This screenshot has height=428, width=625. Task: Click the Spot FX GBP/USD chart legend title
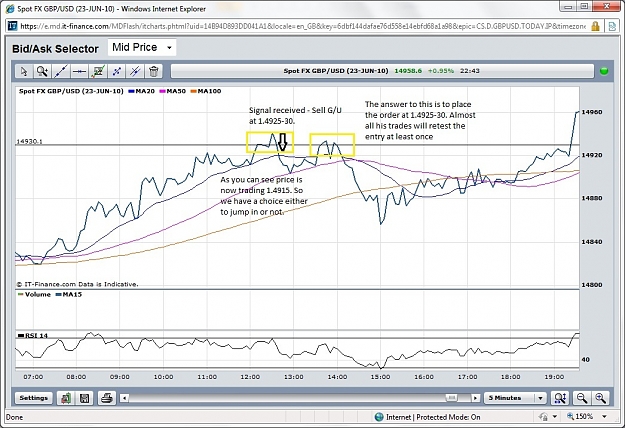(71, 91)
